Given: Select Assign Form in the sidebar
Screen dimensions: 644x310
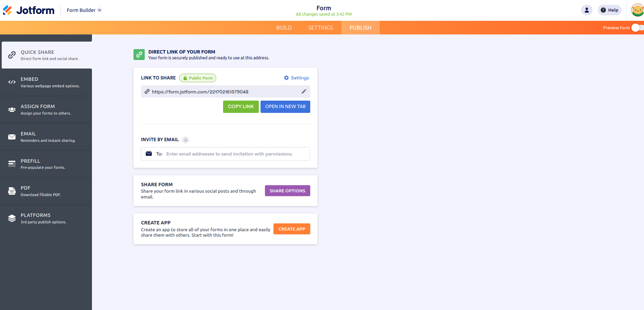Looking at the screenshot, I should [x=46, y=109].
